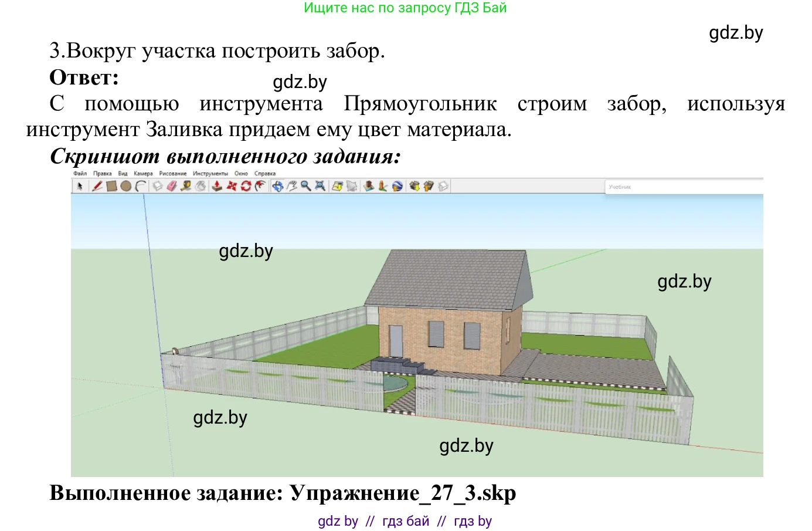
Task: Open the Инструменты menu
Action: coord(209,174)
